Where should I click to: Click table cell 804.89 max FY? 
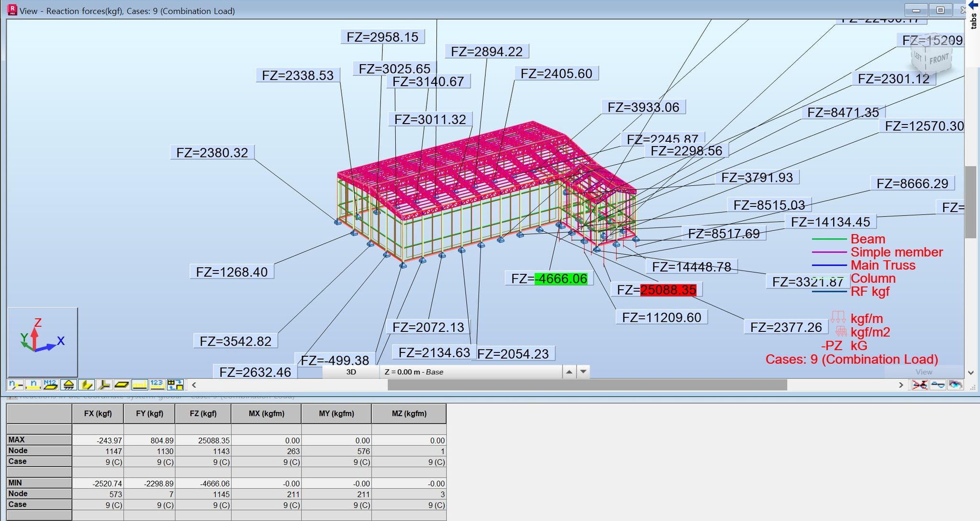click(149, 440)
